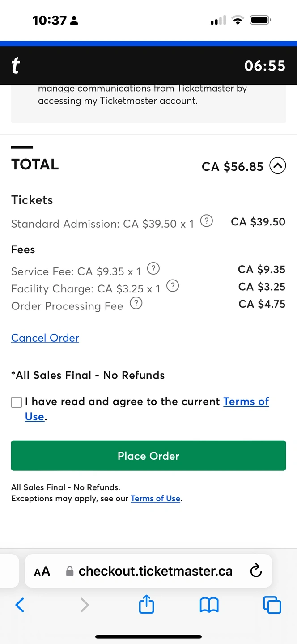Tap the checkout.ticketmaster.ca address field
The image size is (297, 644).
pos(155,571)
